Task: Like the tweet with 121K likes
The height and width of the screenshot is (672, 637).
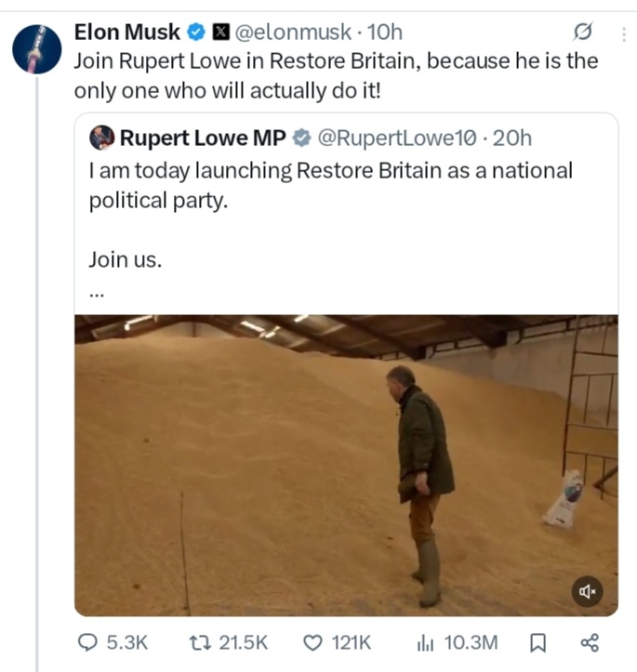Action: click(x=313, y=642)
